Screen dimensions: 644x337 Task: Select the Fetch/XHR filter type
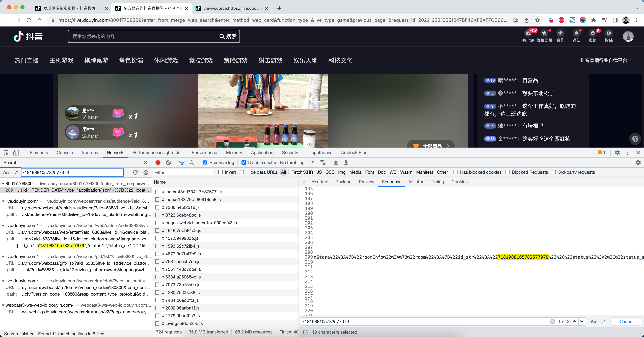pos(302,172)
